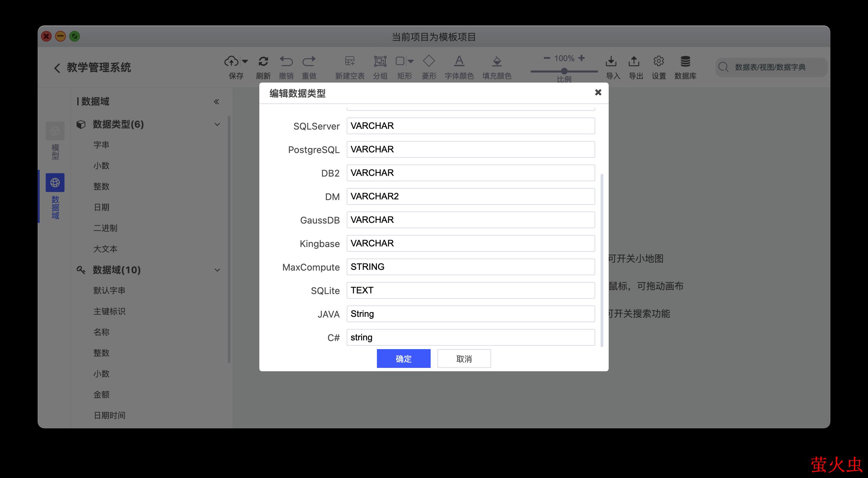Click the zoom ratio slider handle
The height and width of the screenshot is (478, 868).
pyautogui.click(x=564, y=71)
